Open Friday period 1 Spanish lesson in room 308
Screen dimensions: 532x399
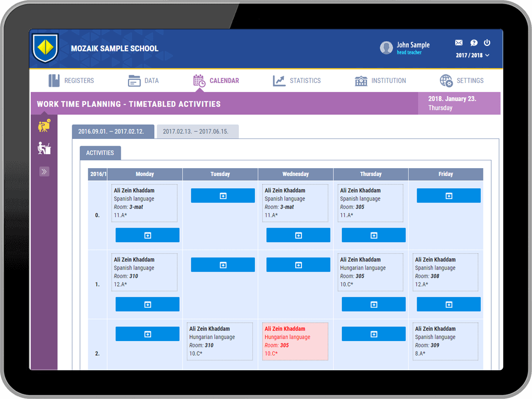pyautogui.click(x=445, y=272)
